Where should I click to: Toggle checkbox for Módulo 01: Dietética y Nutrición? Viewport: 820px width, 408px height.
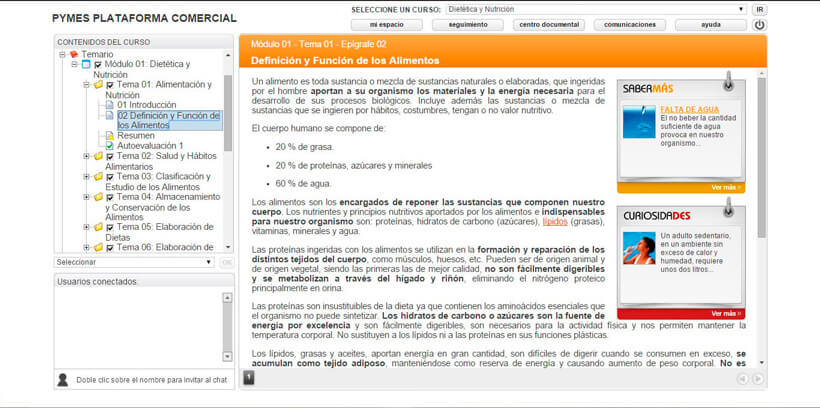98,65
